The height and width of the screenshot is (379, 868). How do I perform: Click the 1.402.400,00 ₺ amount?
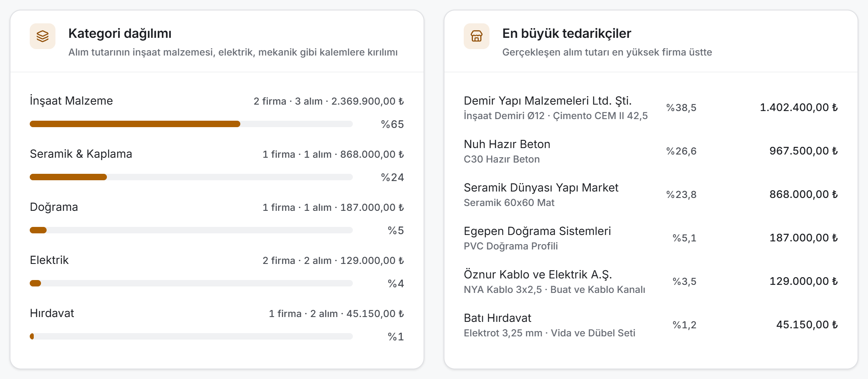(799, 107)
